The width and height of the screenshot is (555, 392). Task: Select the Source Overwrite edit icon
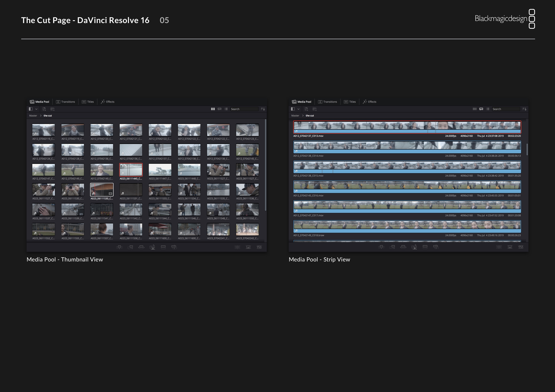[x=174, y=247]
